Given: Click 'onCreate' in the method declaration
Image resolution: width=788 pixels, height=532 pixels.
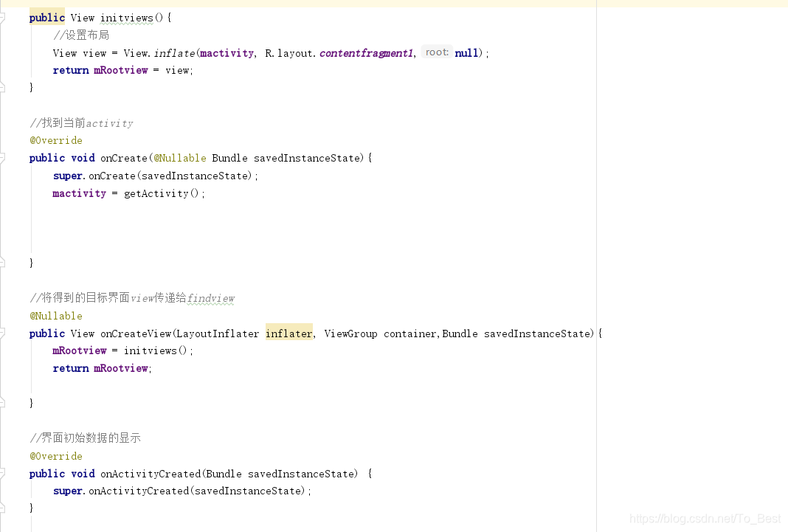Looking at the screenshot, I should coord(124,158).
